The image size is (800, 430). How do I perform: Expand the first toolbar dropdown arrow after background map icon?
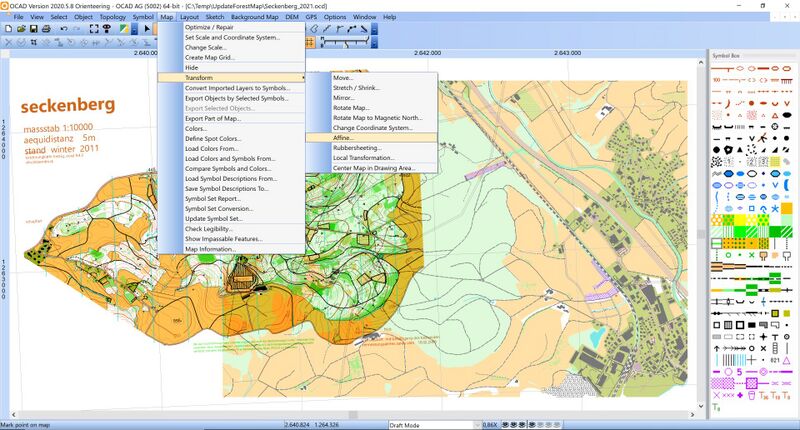point(134,29)
